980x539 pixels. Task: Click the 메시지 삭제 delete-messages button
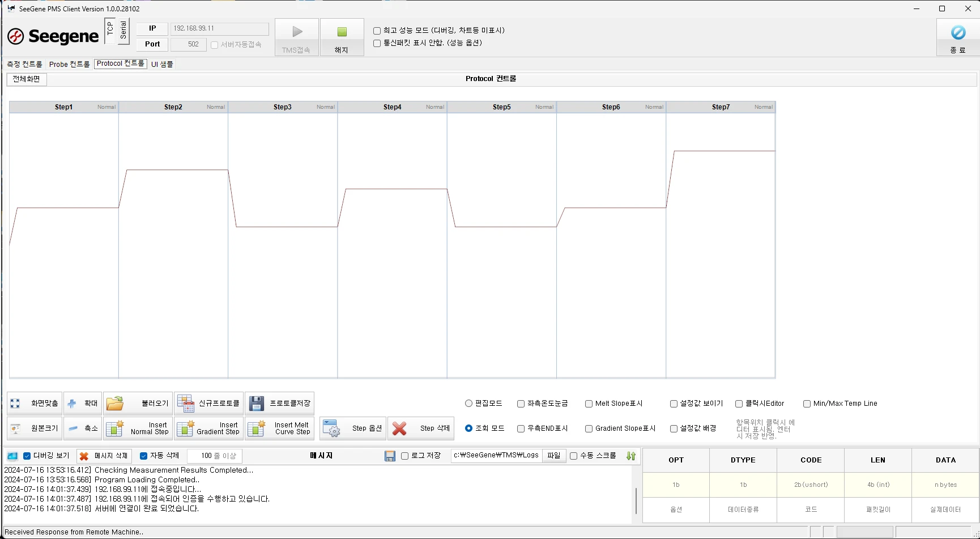tap(105, 456)
